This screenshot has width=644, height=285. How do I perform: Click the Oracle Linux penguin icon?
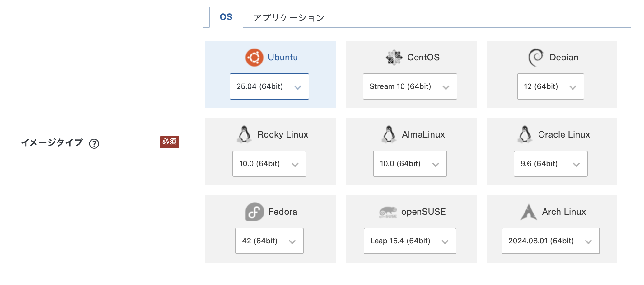pos(525,134)
